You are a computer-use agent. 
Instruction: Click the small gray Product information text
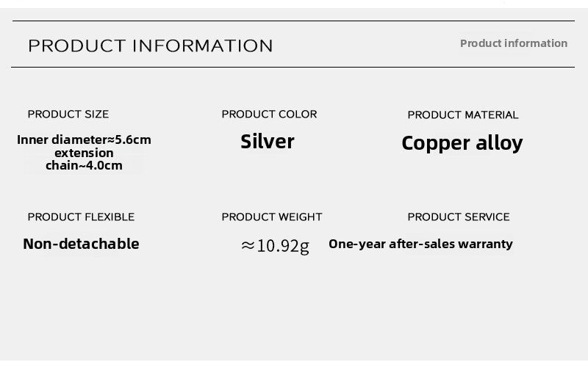(513, 43)
